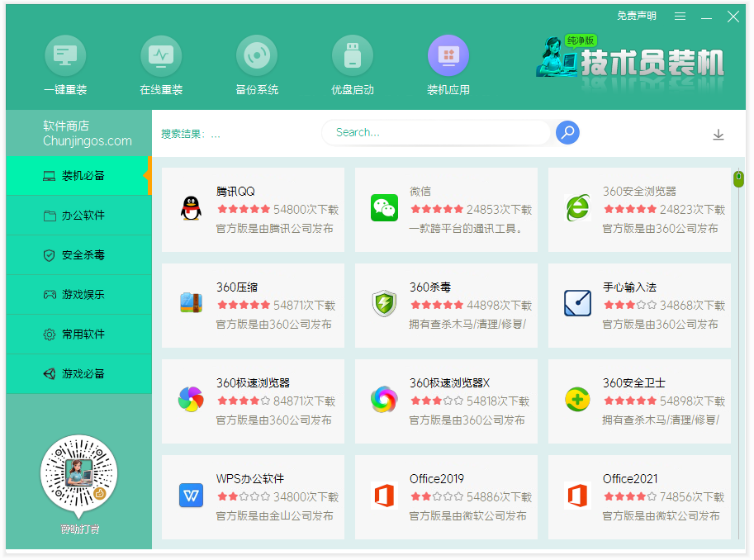This screenshot has height=560, width=754.
Task: Click the 手心输入法 title text
Action: [630, 287]
